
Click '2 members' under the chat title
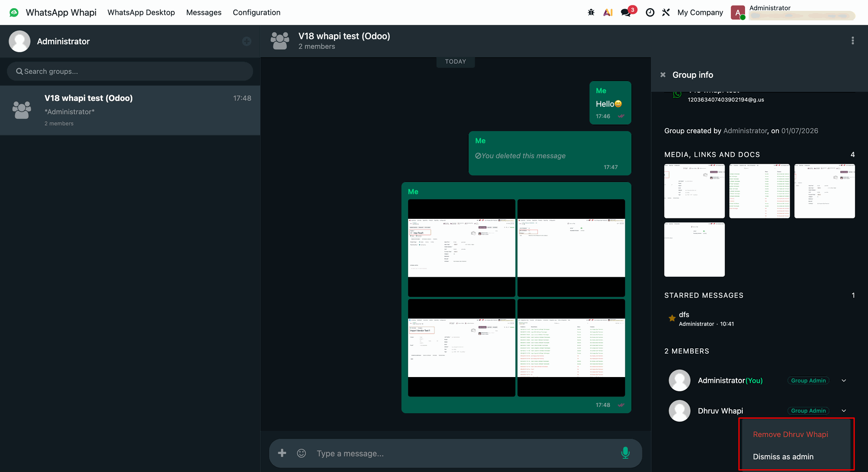[316, 47]
